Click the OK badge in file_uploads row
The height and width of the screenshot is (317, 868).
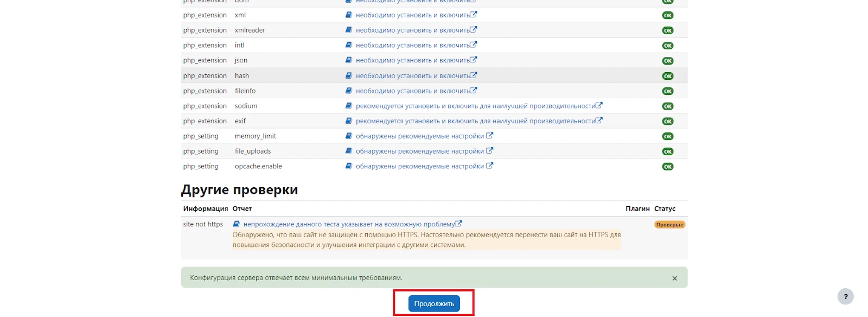click(x=668, y=151)
